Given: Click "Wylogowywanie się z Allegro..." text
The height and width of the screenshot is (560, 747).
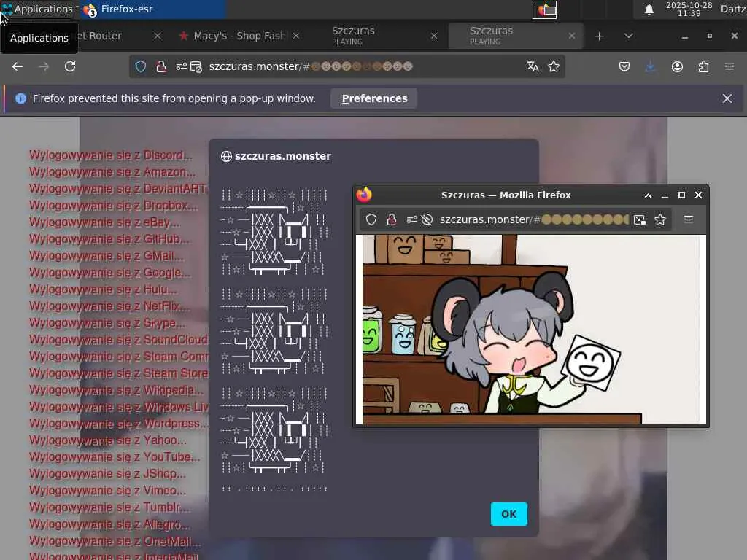Looking at the screenshot, I should click(x=109, y=524).
